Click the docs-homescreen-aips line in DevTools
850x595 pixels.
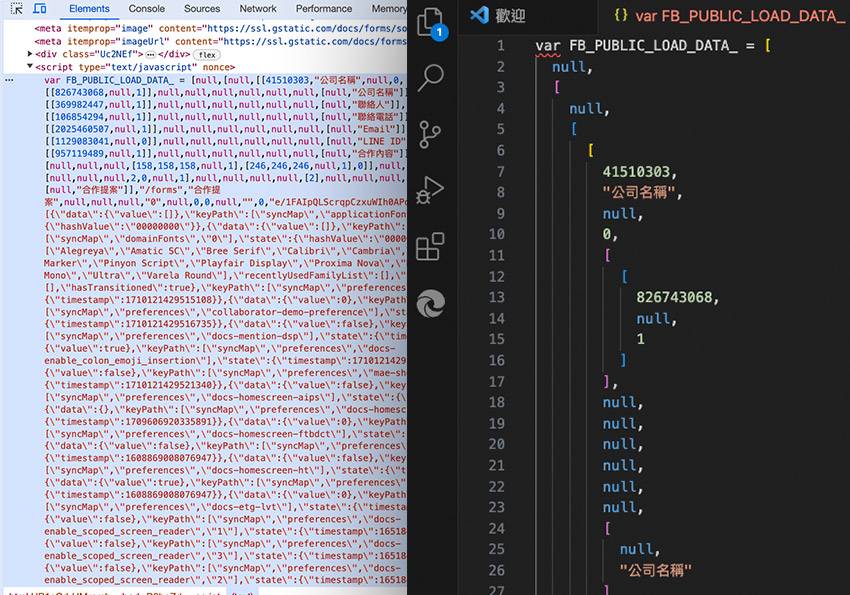tap(226, 397)
